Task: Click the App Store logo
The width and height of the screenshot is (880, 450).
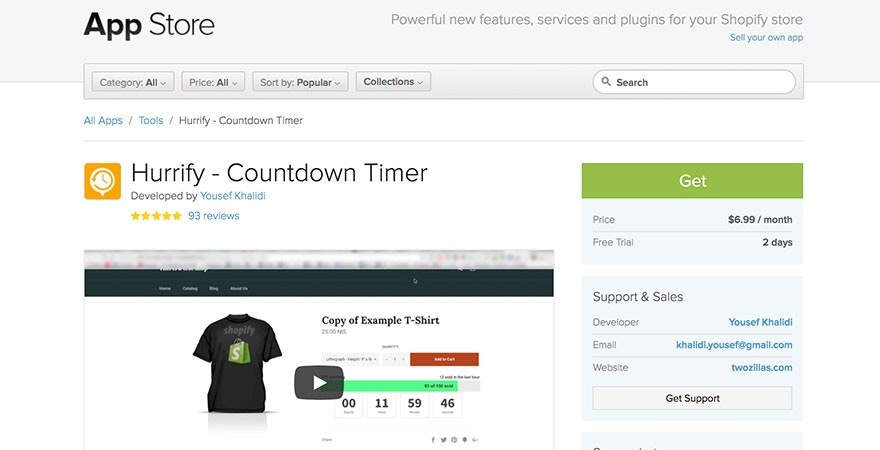Action: (148, 25)
